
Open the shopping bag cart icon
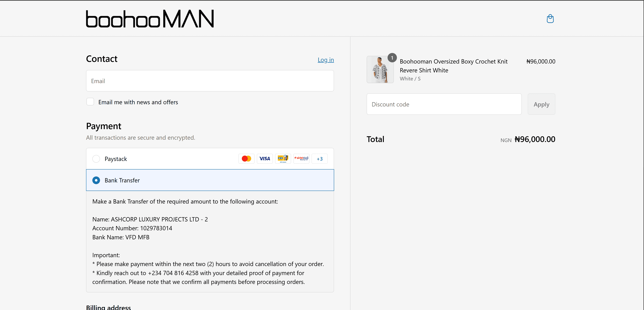550,19
